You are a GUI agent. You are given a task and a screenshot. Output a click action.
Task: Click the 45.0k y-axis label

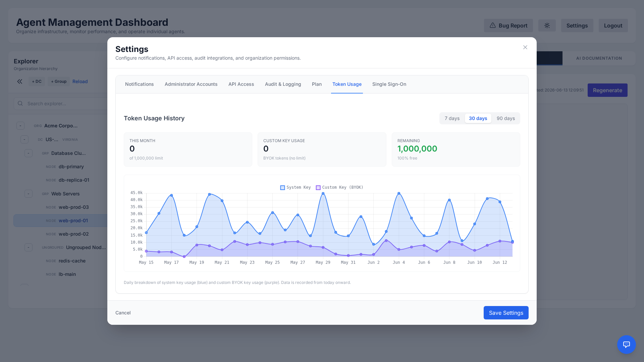tap(137, 193)
